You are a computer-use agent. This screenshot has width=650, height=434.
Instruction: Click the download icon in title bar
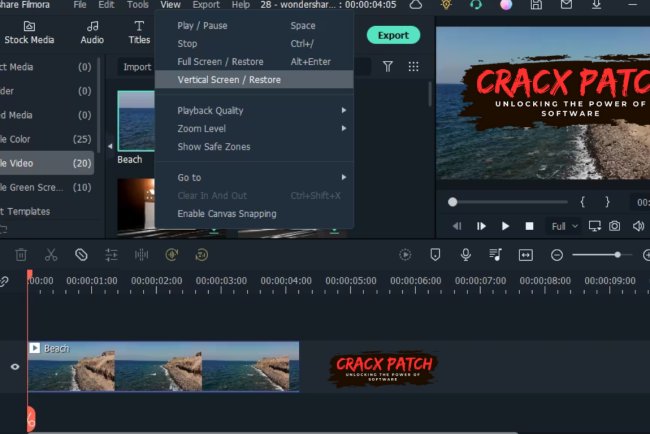(596, 5)
